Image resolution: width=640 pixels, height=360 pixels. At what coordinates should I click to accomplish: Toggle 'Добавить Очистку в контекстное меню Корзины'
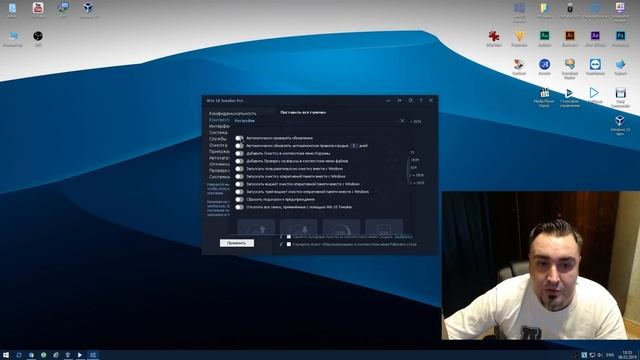[239, 153]
